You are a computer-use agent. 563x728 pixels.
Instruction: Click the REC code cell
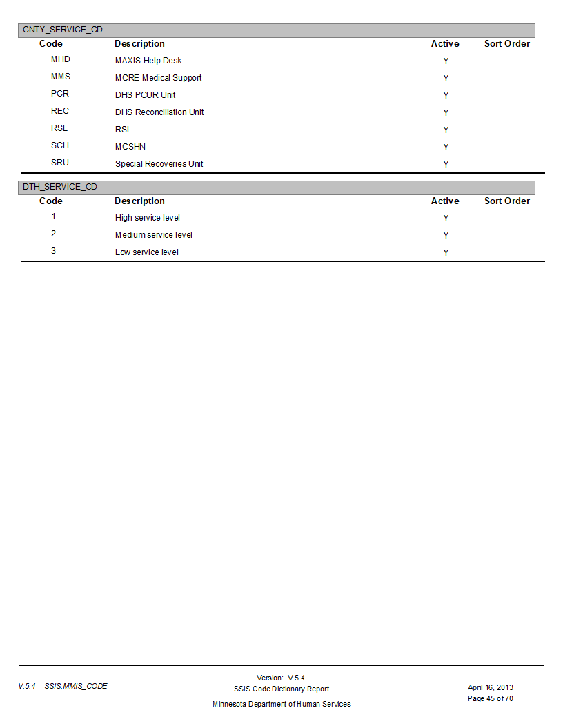[60, 111]
